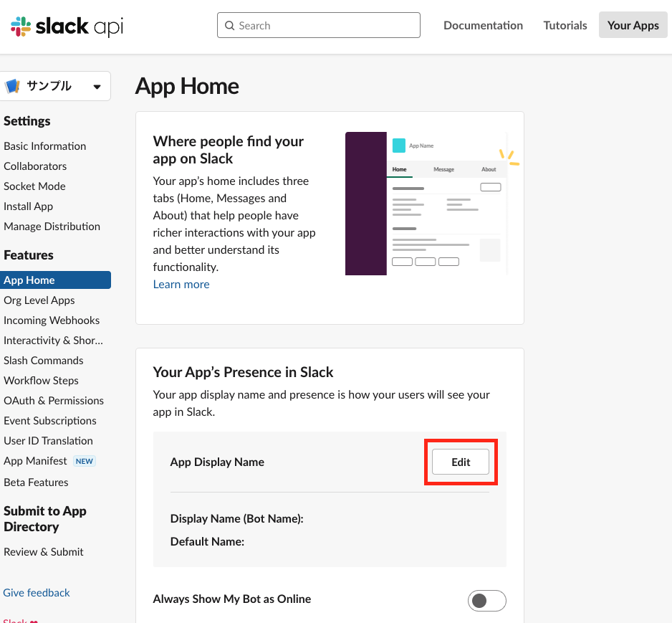This screenshot has height=623, width=672.
Task: Navigate to OAuth & Permissions
Action: pos(54,401)
